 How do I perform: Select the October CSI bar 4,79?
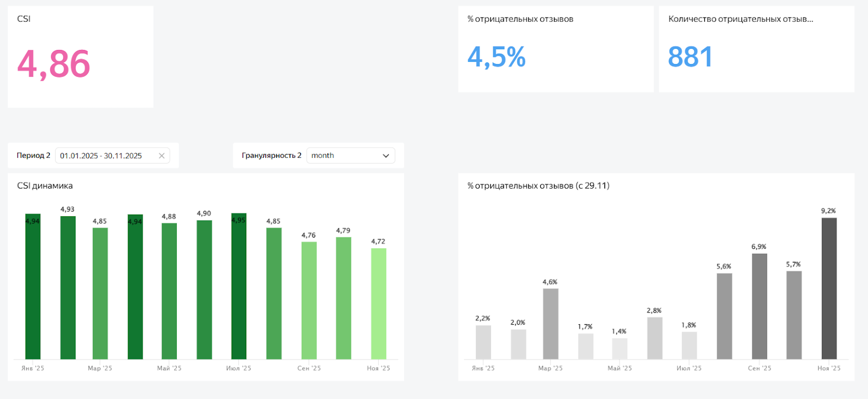[343, 298]
